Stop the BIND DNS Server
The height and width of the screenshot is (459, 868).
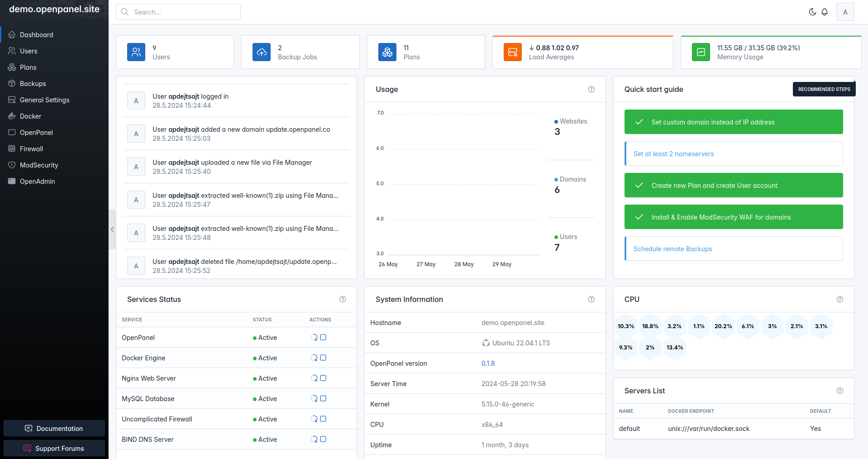323,439
